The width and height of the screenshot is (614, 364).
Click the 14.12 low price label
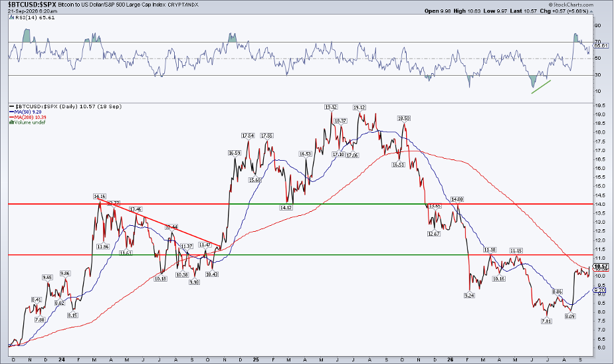tap(286, 207)
